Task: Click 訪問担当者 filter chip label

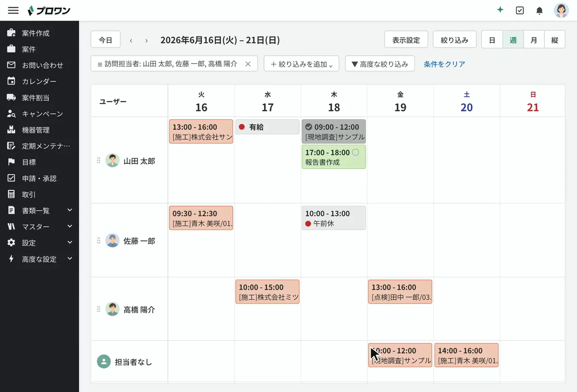Action: [171, 64]
